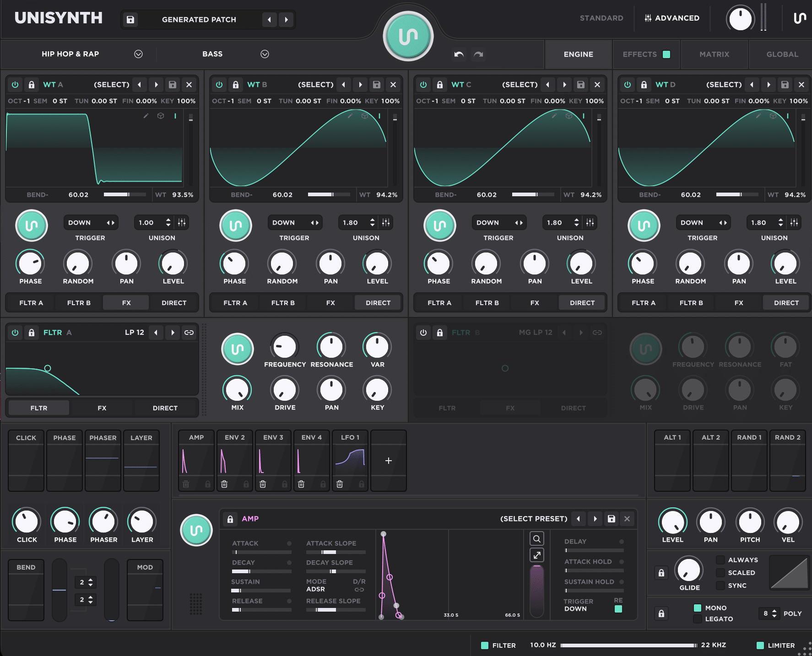
Task: Save the WT A oscillator preset via disk icon
Action: click(x=172, y=85)
